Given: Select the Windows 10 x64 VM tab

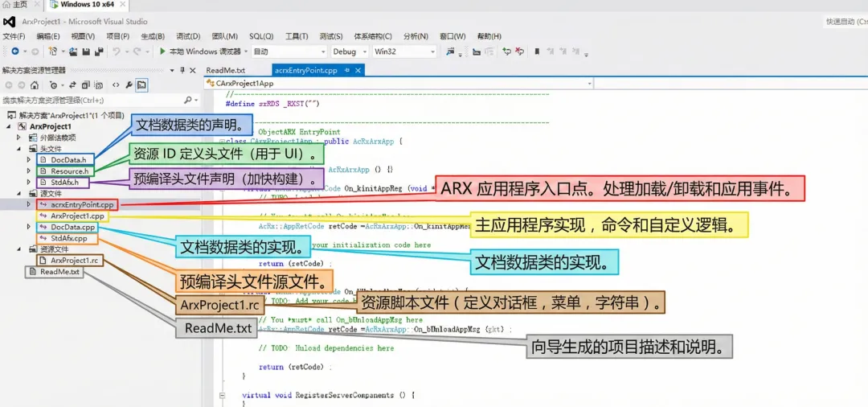Looking at the screenshot, I should 88,5.
